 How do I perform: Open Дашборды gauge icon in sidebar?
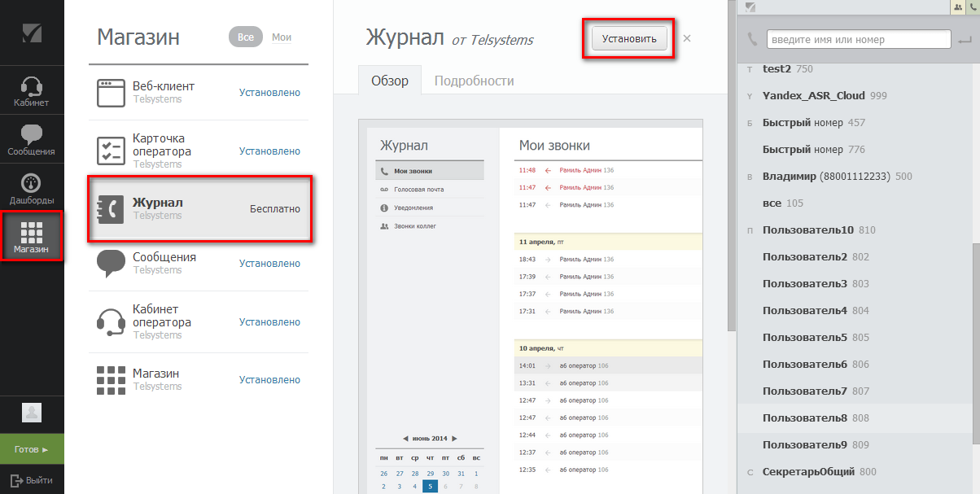point(32,188)
